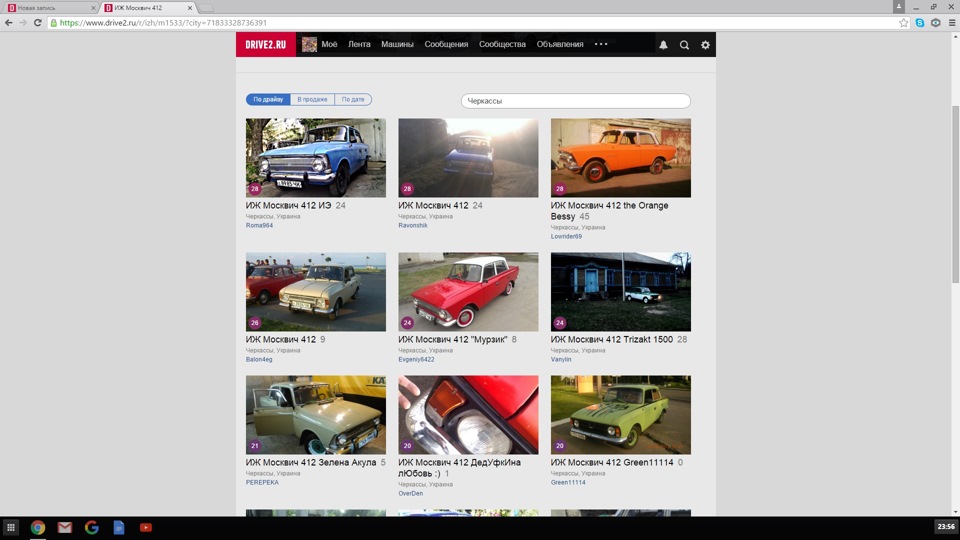960x540 pixels.
Task: Open user profile Roma964
Action: tap(260, 225)
